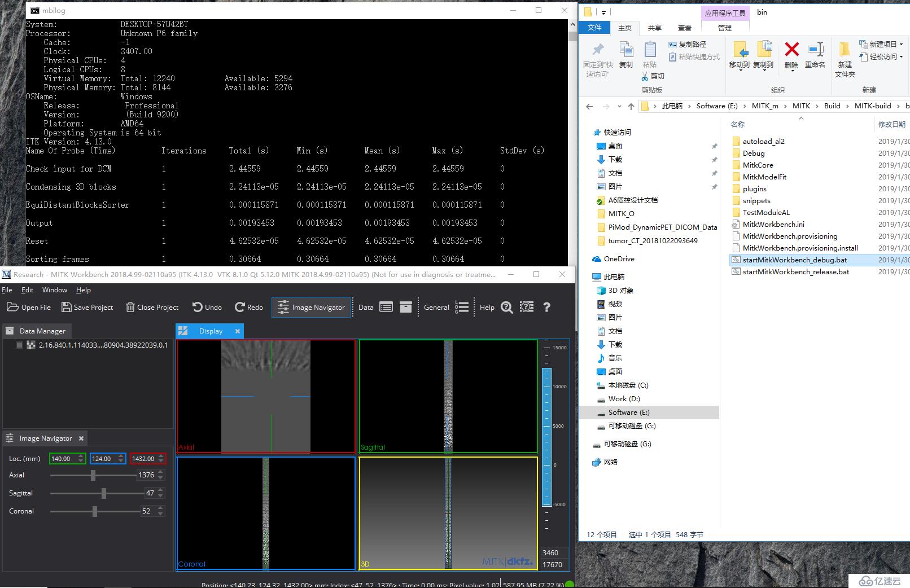Open the Easy access (轻松访问) dropdown
The height and width of the screenshot is (588, 910).
[881, 56]
